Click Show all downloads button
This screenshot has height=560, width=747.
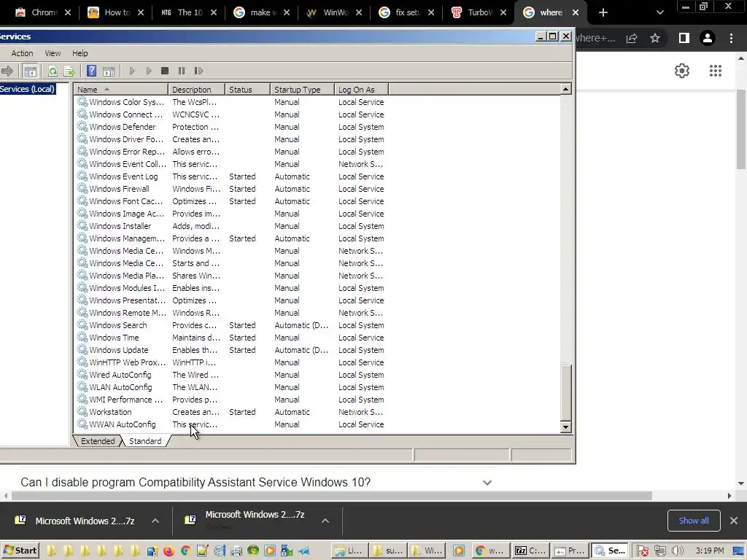[694, 521]
